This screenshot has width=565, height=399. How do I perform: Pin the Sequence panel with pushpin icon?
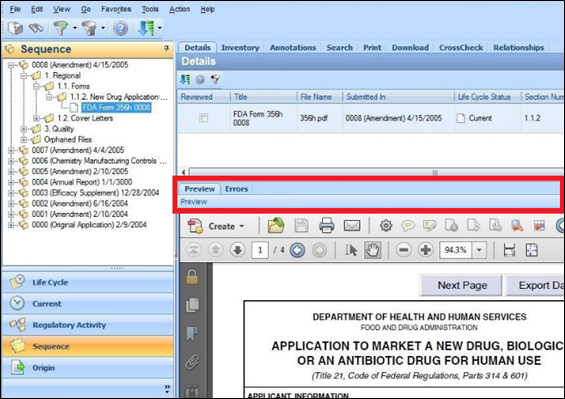[x=166, y=48]
